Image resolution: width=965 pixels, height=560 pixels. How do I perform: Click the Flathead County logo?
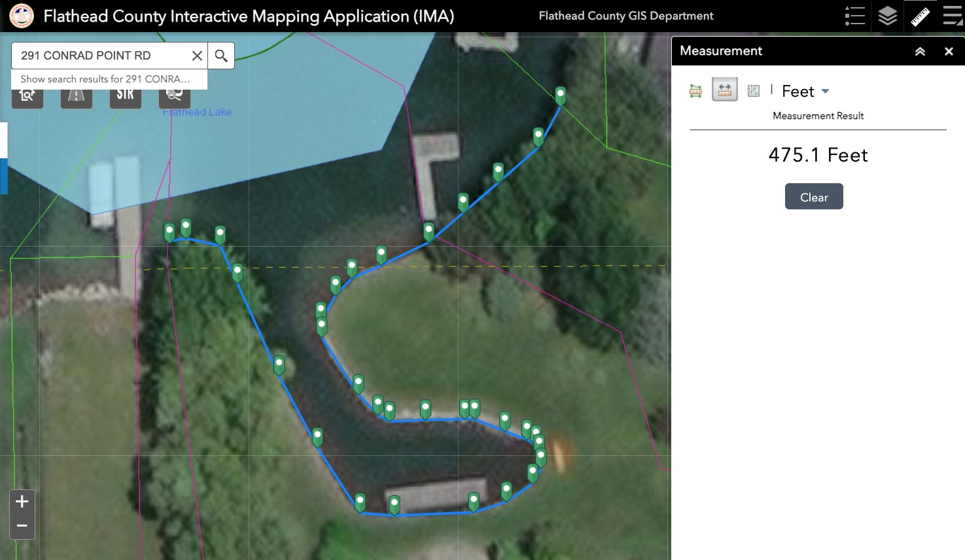[x=22, y=16]
